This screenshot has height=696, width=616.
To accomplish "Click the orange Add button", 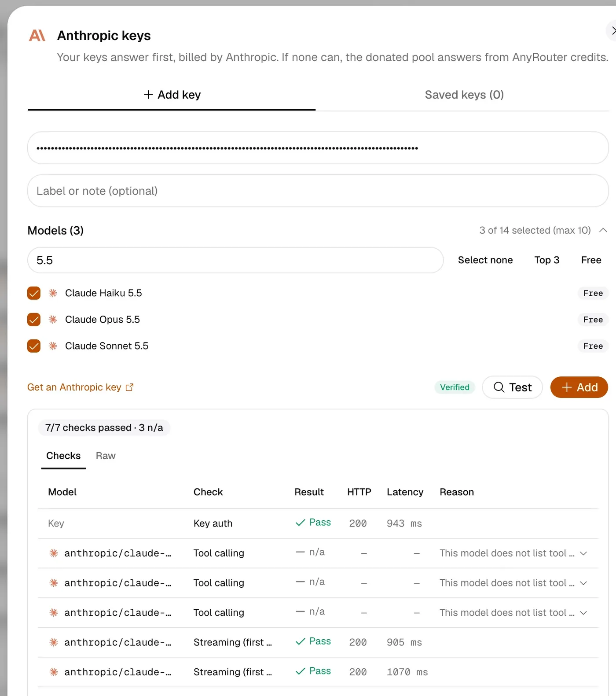I will [x=579, y=387].
